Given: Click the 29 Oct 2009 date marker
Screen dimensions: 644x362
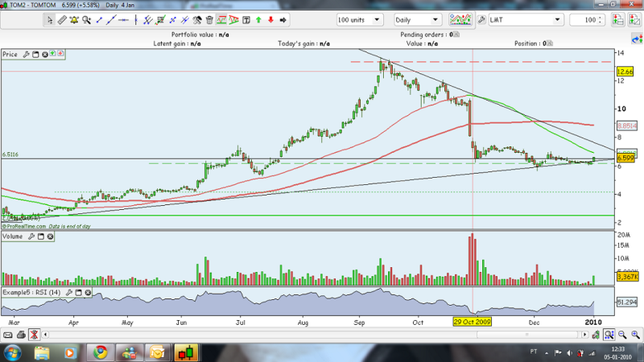Looking at the screenshot, I should pyautogui.click(x=472, y=322).
